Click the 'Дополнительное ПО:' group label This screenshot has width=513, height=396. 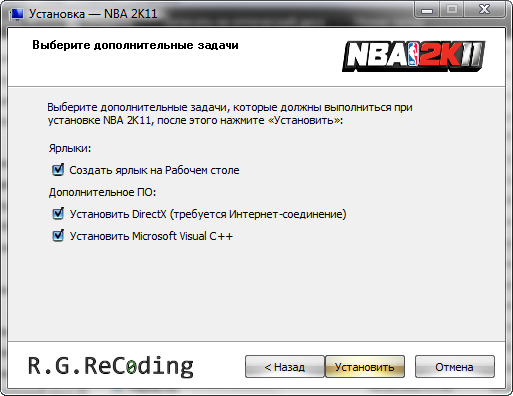pos(102,192)
